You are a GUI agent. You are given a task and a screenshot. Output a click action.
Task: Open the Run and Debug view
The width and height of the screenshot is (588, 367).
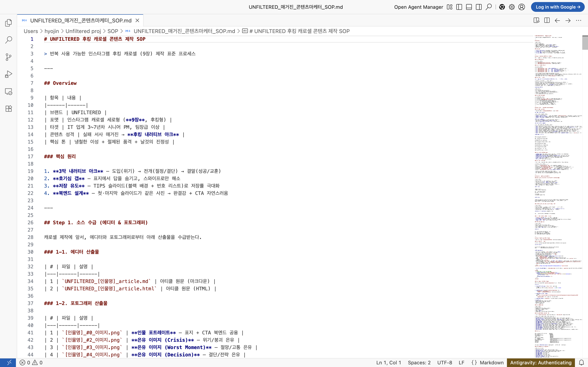click(x=9, y=74)
